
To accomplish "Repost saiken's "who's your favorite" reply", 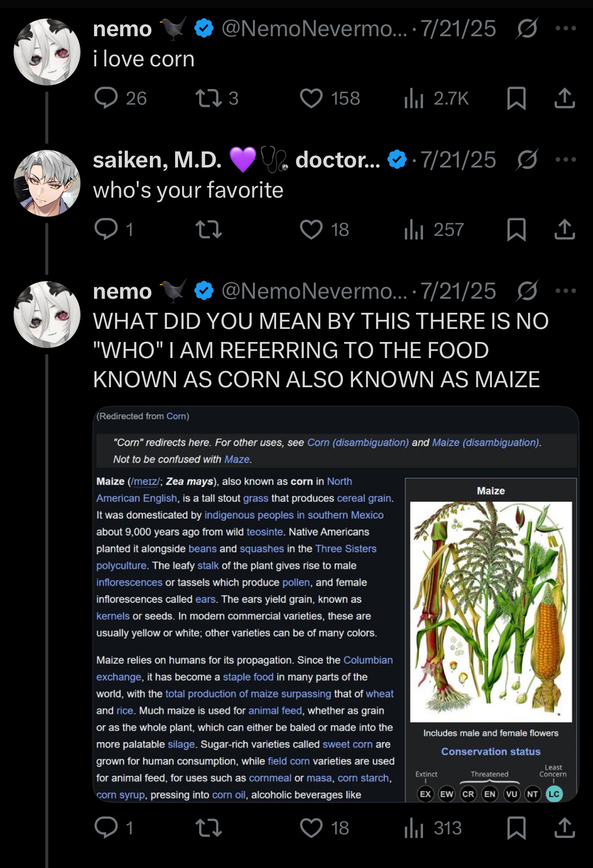I will click(208, 229).
